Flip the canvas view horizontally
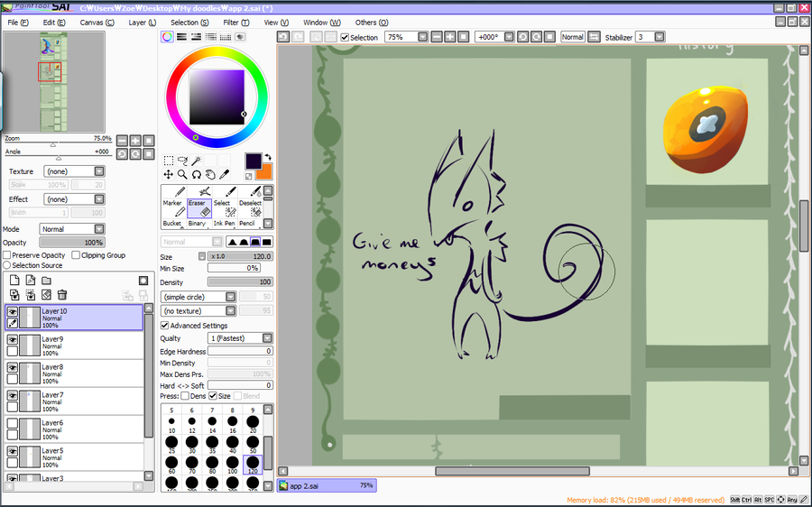The height and width of the screenshot is (507, 812). point(594,37)
